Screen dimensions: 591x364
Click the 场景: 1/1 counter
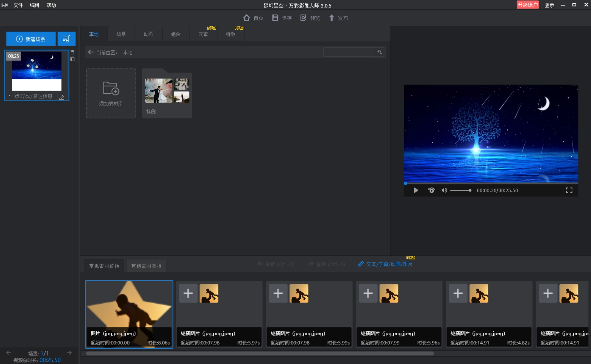tap(38, 353)
